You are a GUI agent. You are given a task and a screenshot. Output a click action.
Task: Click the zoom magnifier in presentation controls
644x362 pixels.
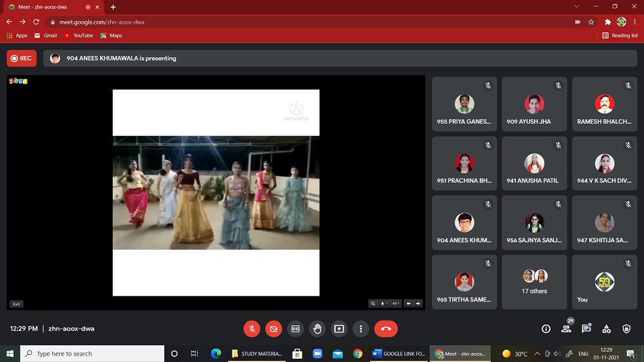(x=373, y=303)
